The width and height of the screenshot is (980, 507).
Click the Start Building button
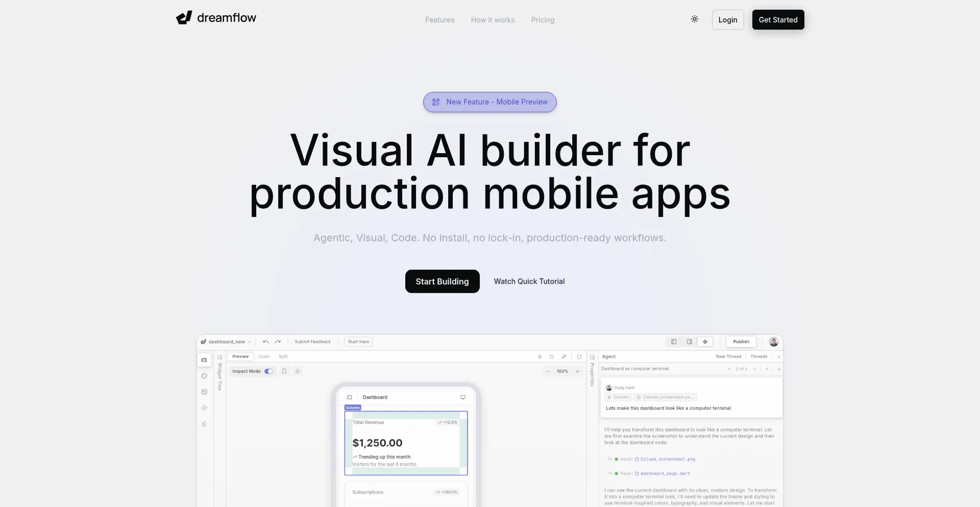click(442, 281)
